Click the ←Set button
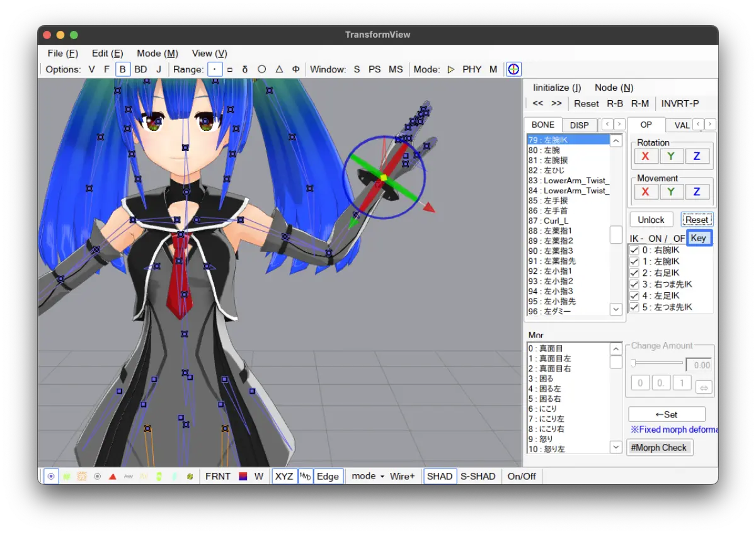Screen dimensions: 756x534 [667, 414]
